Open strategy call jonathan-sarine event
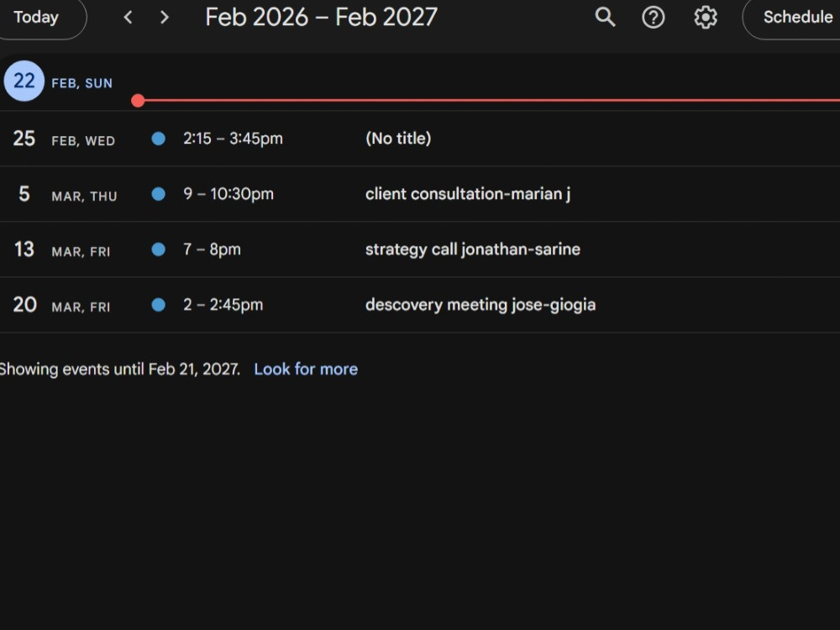 472,249
